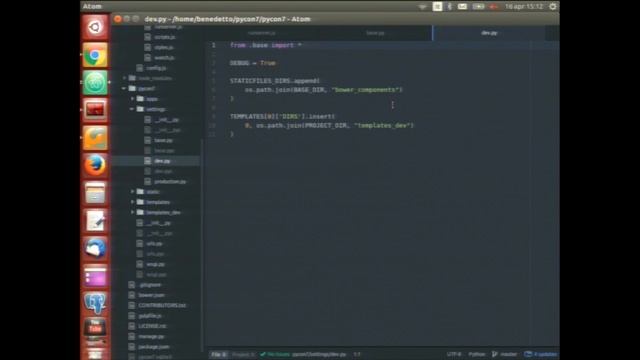
Task: Expand the templates folder arrow
Action: (x=132, y=202)
